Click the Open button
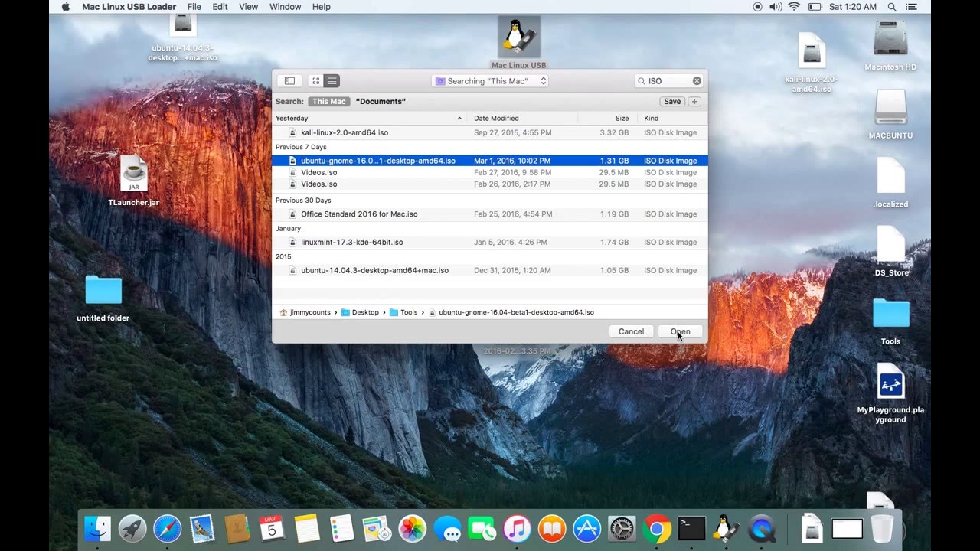Image resolution: width=980 pixels, height=551 pixels. (680, 331)
